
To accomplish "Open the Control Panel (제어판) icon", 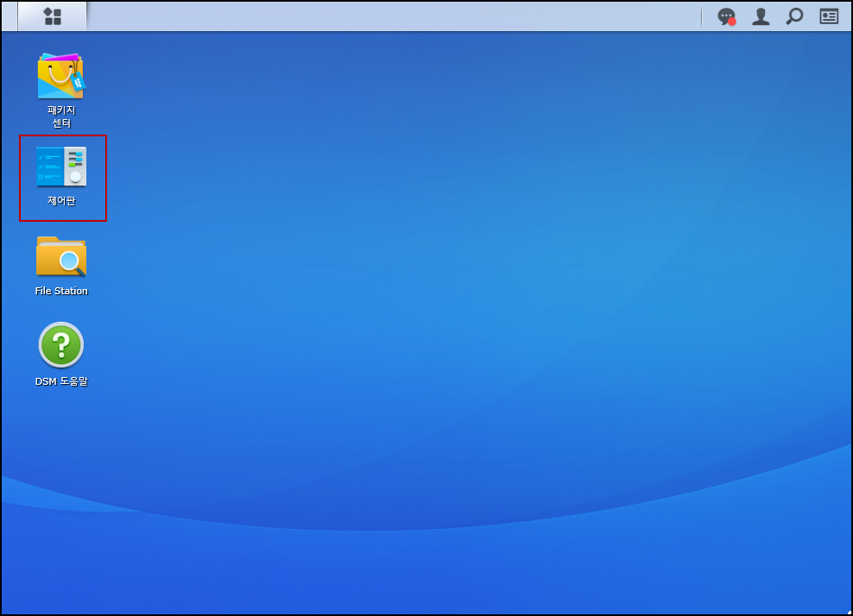I will click(x=61, y=176).
